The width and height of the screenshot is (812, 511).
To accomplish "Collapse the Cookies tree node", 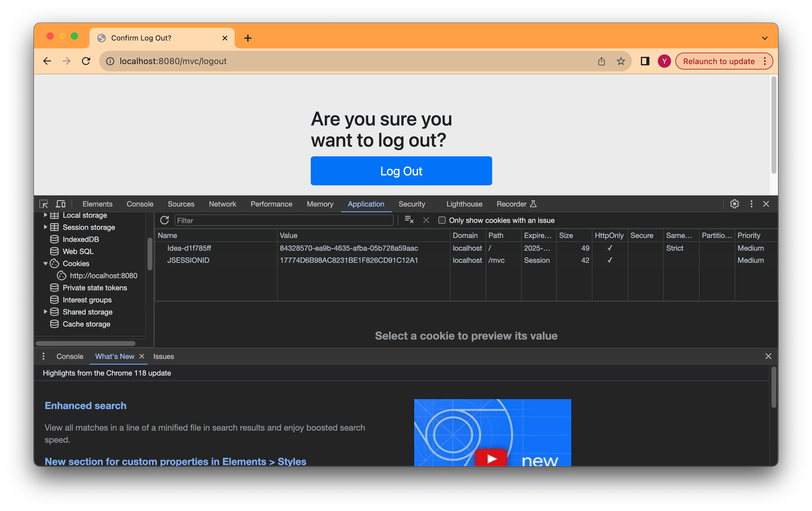I will tap(45, 263).
